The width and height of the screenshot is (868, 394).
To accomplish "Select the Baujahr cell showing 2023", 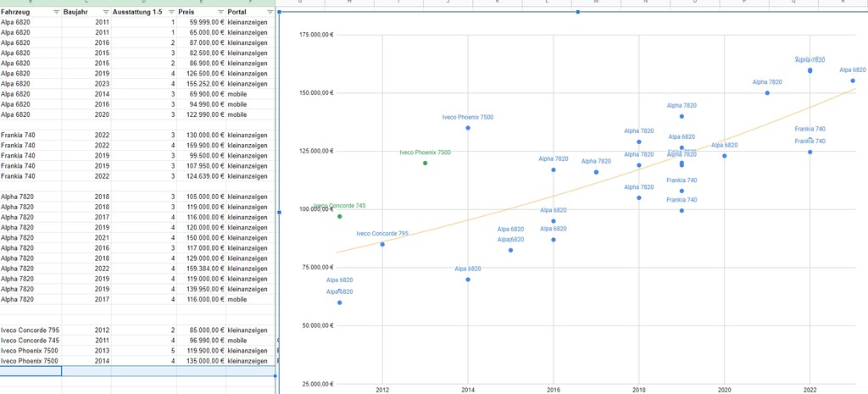I will point(86,84).
